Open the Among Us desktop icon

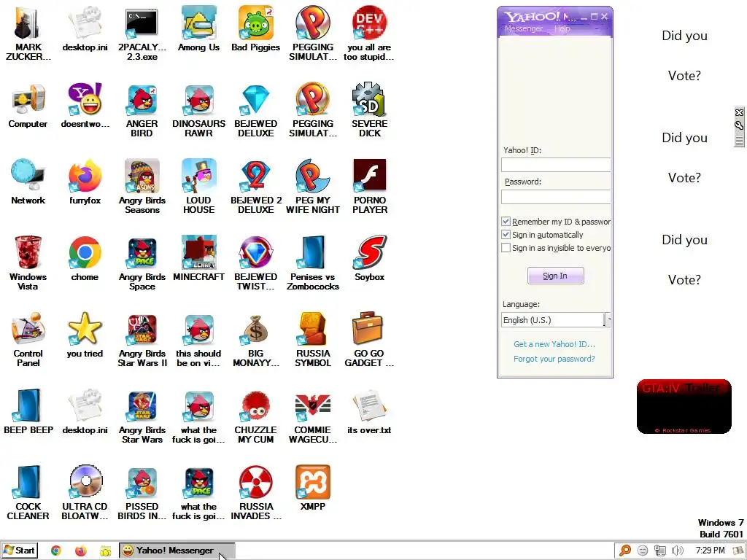198,28
